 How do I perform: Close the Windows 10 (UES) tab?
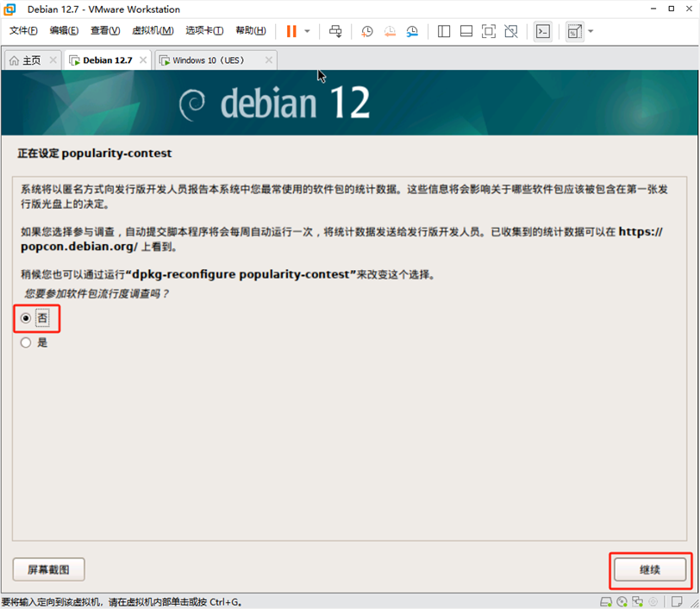point(269,60)
